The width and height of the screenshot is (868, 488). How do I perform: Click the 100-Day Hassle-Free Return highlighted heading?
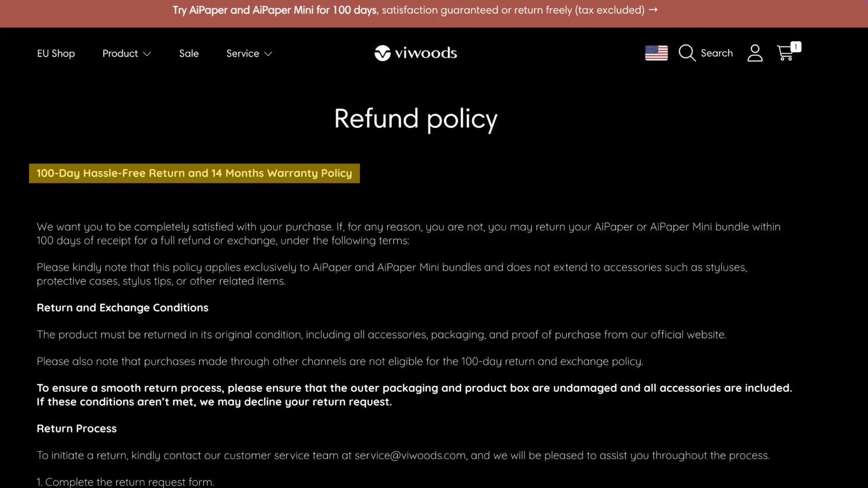click(x=194, y=173)
